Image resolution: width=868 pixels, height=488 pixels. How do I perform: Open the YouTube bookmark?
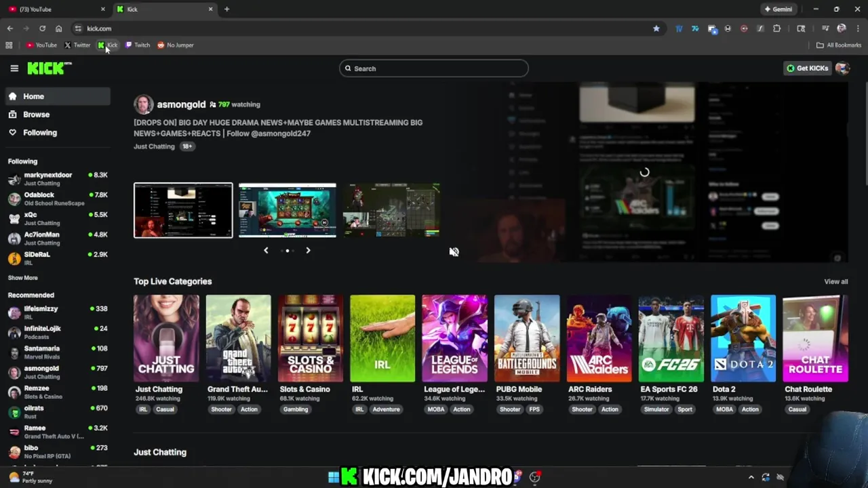pos(41,45)
